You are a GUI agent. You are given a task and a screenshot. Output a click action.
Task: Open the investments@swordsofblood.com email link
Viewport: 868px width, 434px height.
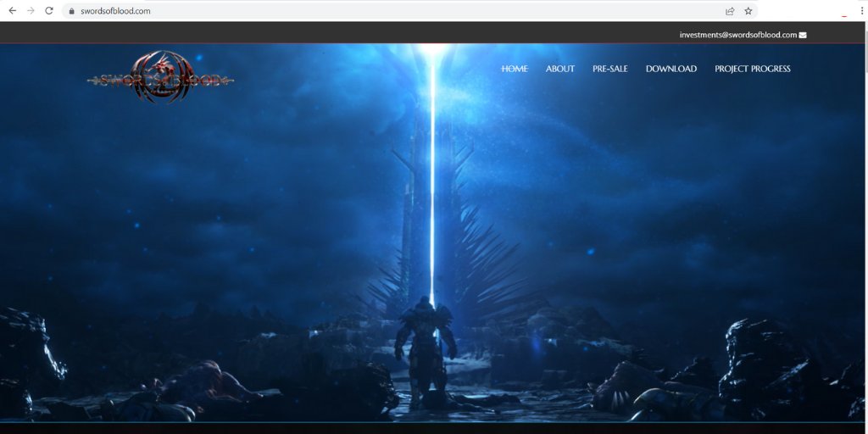pyautogui.click(x=738, y=35)
